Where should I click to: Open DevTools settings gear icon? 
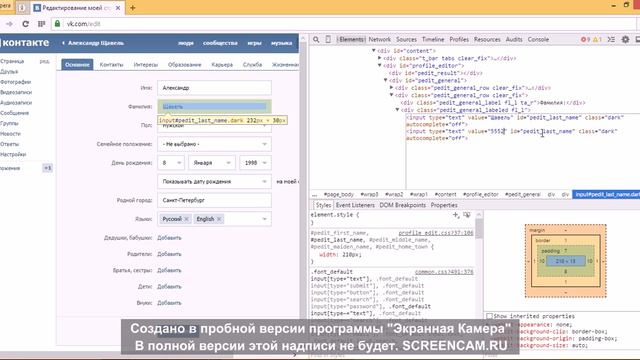[x=625, y=40]
